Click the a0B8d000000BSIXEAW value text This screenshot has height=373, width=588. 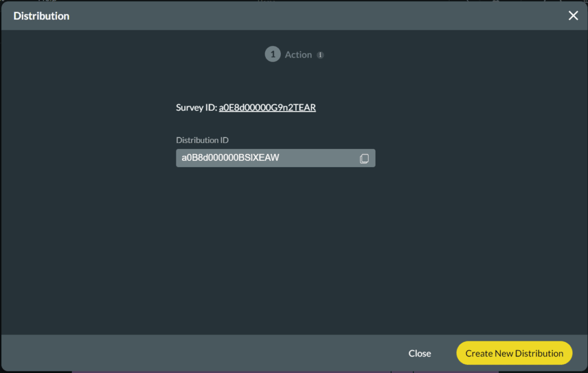point(230,158)
